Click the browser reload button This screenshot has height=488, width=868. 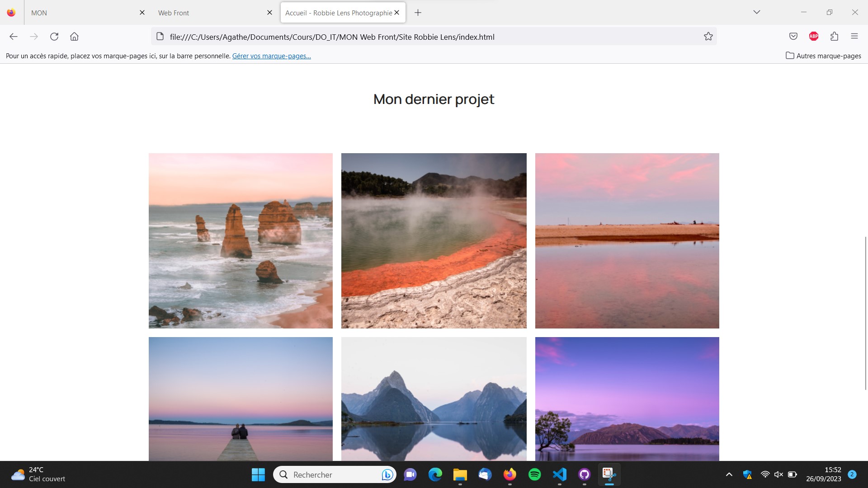pyautogui.click(x=54, y=37)
